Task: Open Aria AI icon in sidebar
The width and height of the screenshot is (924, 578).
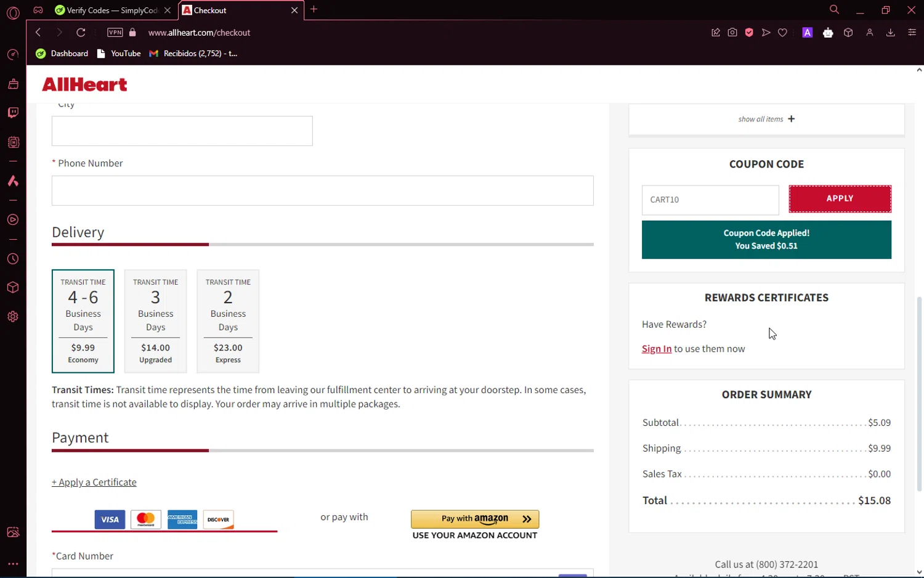Action: point(13,181)
